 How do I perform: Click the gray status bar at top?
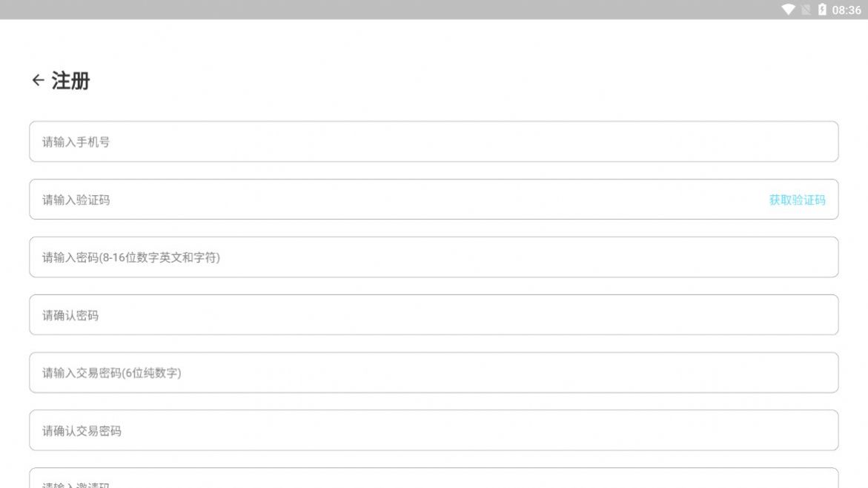coord(371,10)
